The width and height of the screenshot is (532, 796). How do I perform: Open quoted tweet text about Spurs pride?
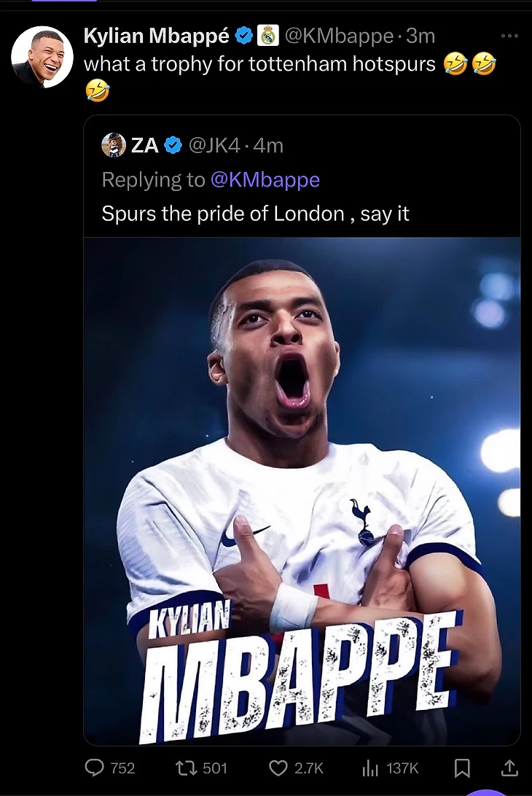[255, 214]
